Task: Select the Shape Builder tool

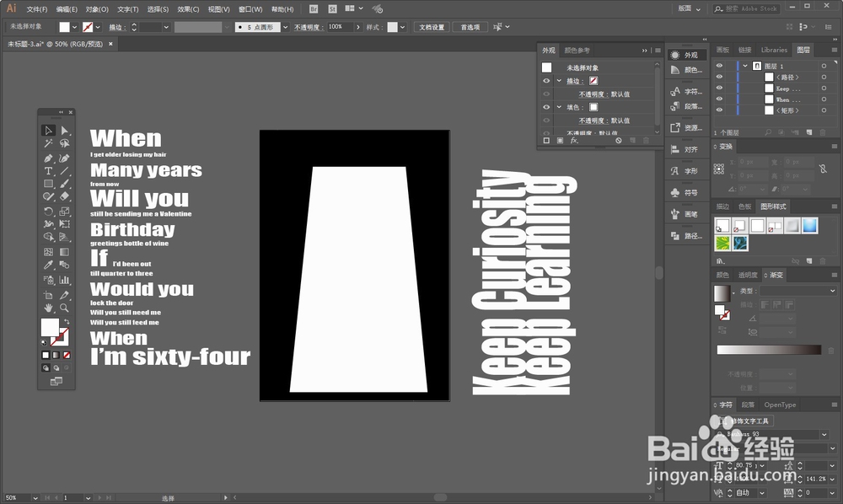Action: click(48, 237)
